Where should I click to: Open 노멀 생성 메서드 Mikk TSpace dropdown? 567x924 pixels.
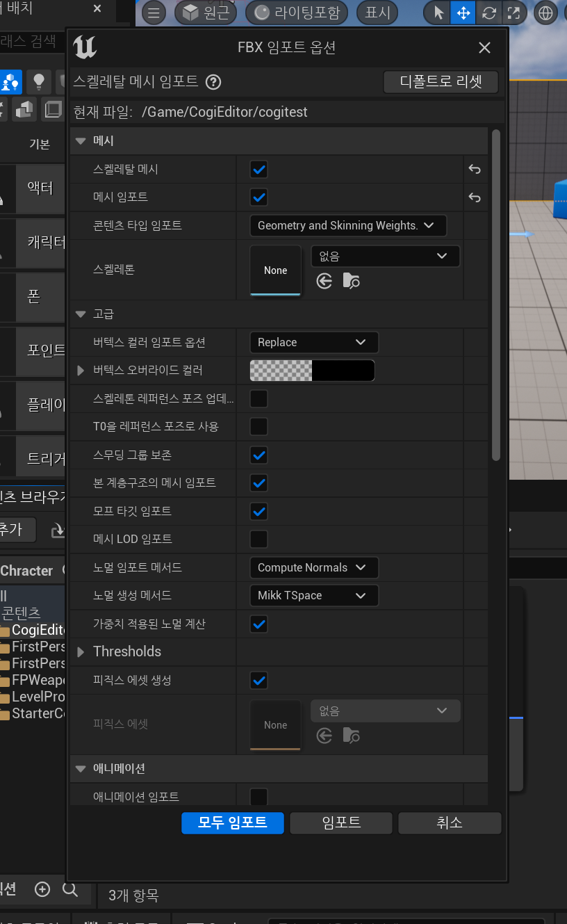coord(314,595)
